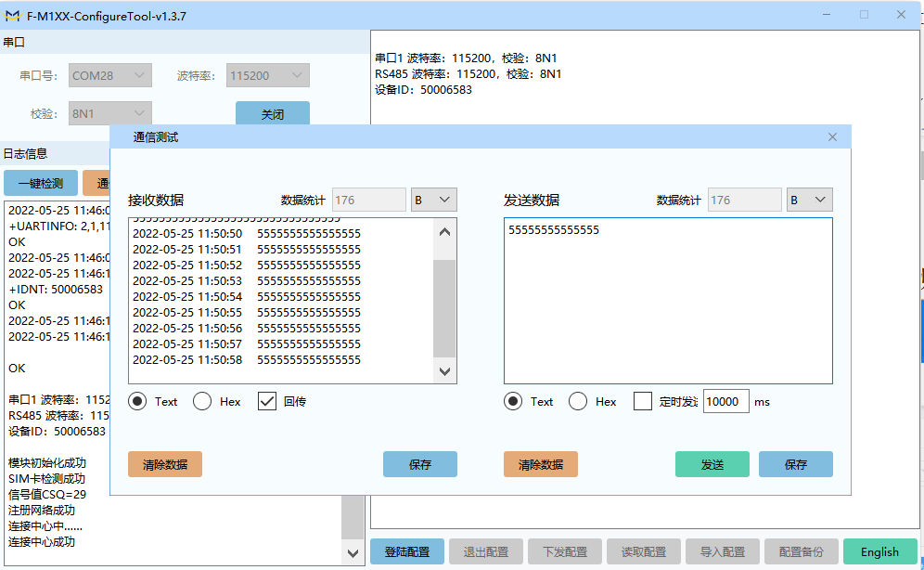This screenshot has width=924, height=570.
Task: Click the received row at 11:50:54
Action: point(247,296)
